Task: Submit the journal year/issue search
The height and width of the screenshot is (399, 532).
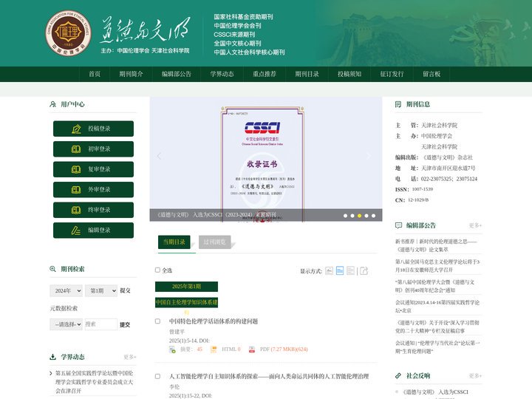Action: tap(125, 290)
